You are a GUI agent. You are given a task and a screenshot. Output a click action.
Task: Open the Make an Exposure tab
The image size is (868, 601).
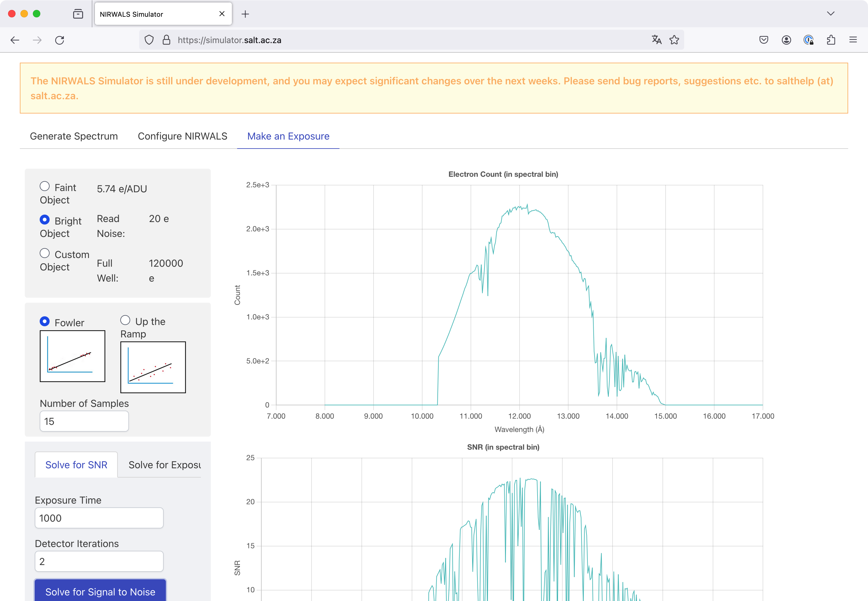tap(288, 136)
